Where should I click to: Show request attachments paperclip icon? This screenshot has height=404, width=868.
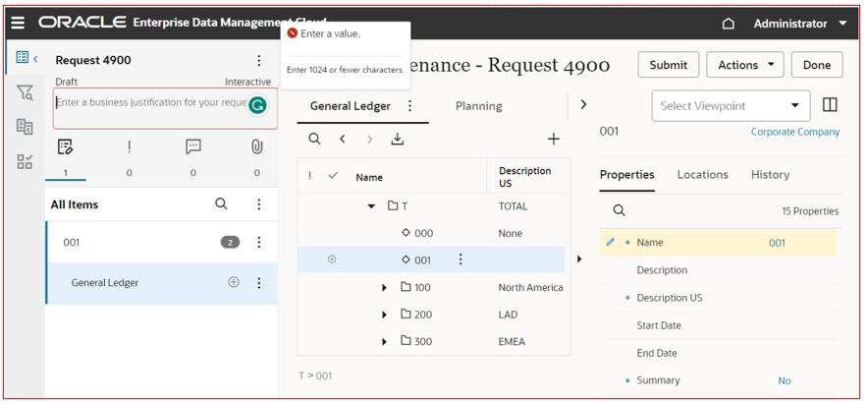(x=257, y=146)
